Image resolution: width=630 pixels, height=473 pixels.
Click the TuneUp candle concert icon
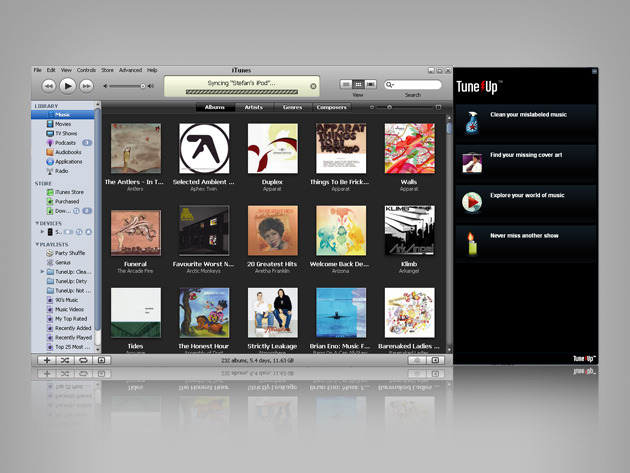pos(470,241)
